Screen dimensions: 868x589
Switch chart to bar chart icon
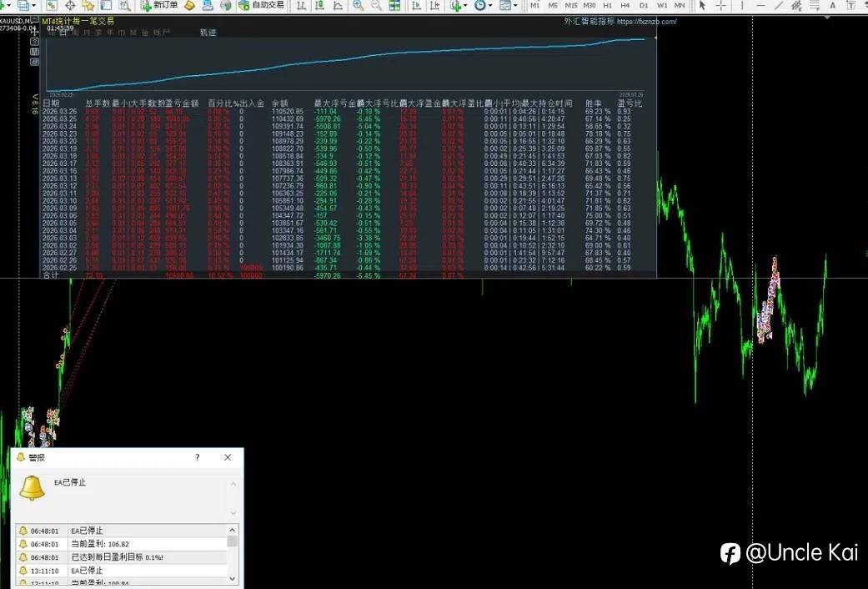click(x=301, y=6)
